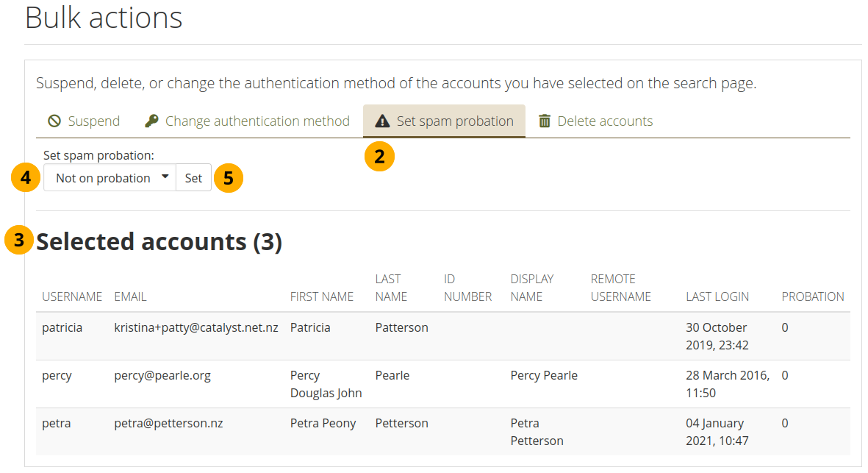
Task: Click the orange callout marker 5
Action: (229, 178)
